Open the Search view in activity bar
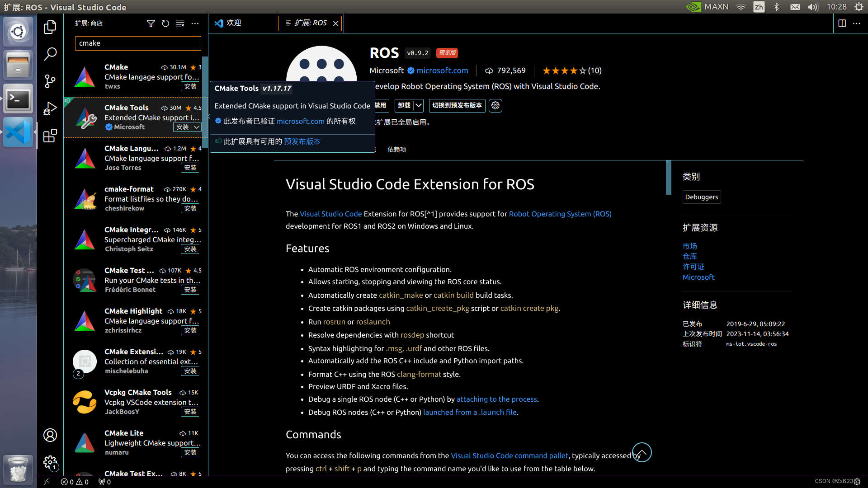868x488 pixels. [x=50, y=54]
